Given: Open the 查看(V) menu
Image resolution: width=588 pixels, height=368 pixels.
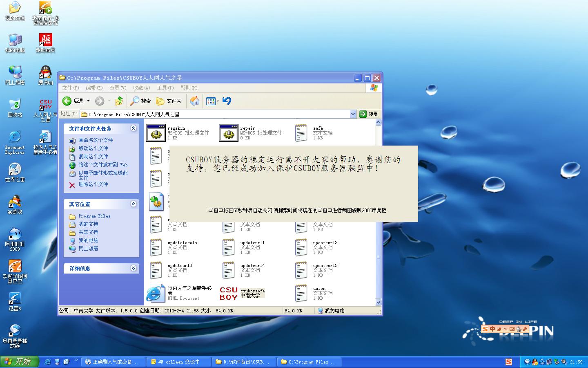Looking at the screenshot, I should (x=118, y=88).
